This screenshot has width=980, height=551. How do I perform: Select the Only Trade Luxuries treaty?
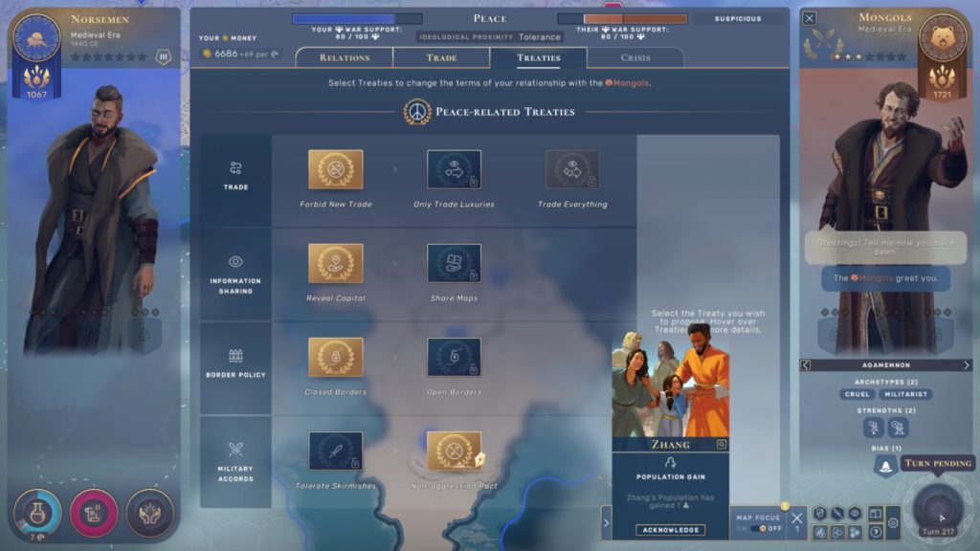pyautogui.click(x=454, y=169)
